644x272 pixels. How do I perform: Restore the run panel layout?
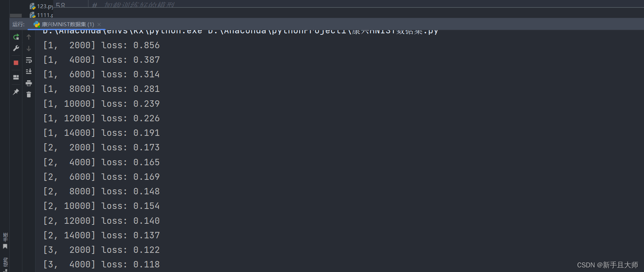(x=16, y=77)
